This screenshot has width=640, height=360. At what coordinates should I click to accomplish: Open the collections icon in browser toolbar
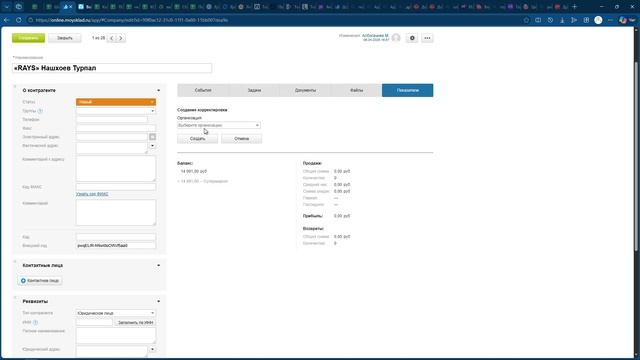[586, 20]
